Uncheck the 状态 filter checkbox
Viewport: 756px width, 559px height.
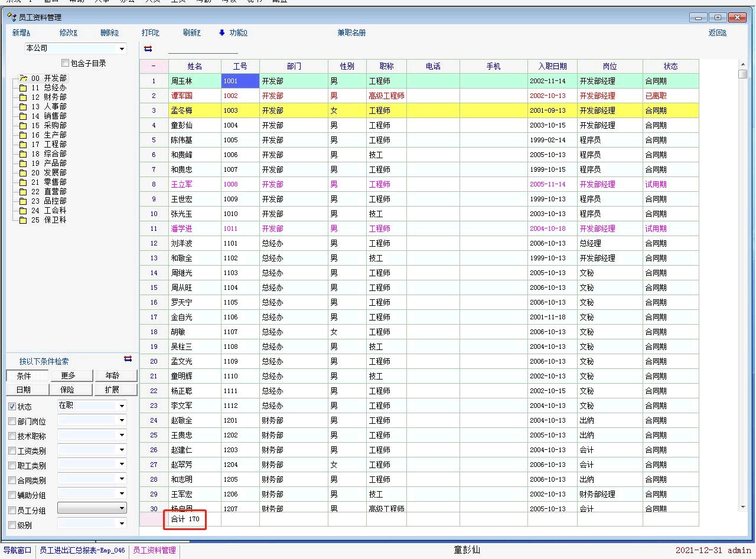(x=12, y=407)
